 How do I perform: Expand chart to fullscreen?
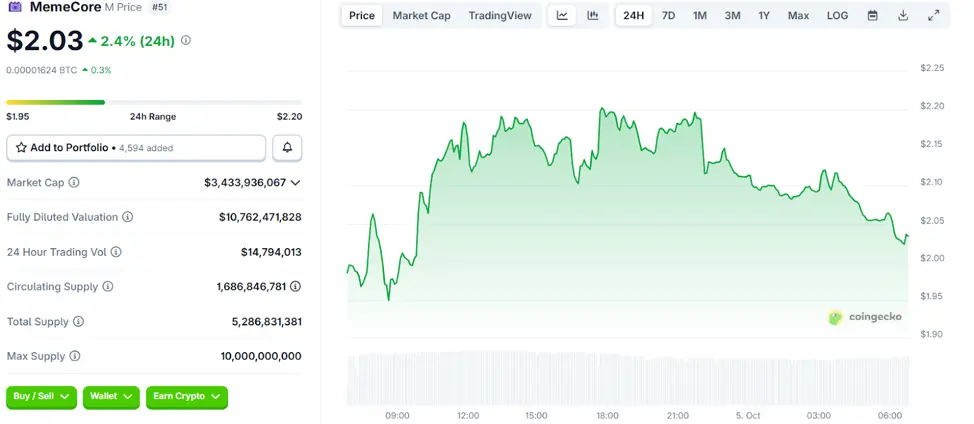(x=933, y=16)
